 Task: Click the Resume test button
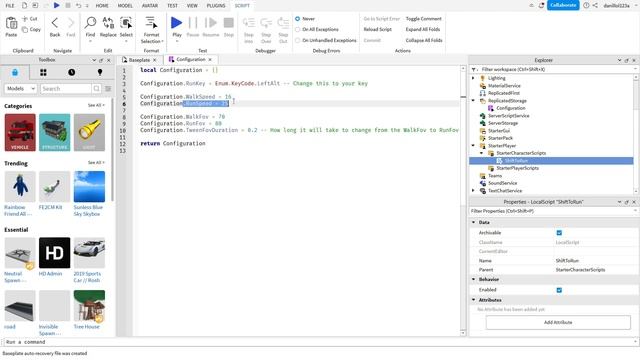211,23
